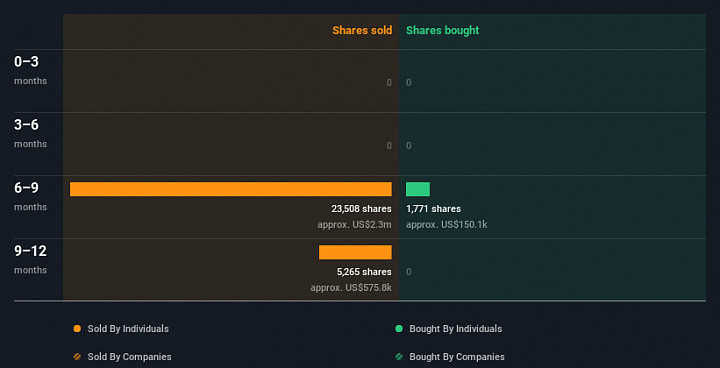This screenshot has height=368, width=720.
Task: Click the green Bought By Individuals legend dot
Action: (399, 329)
